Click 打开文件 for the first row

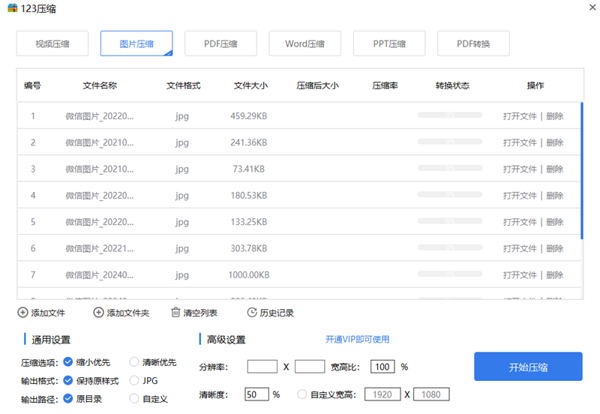coord(520,116)
